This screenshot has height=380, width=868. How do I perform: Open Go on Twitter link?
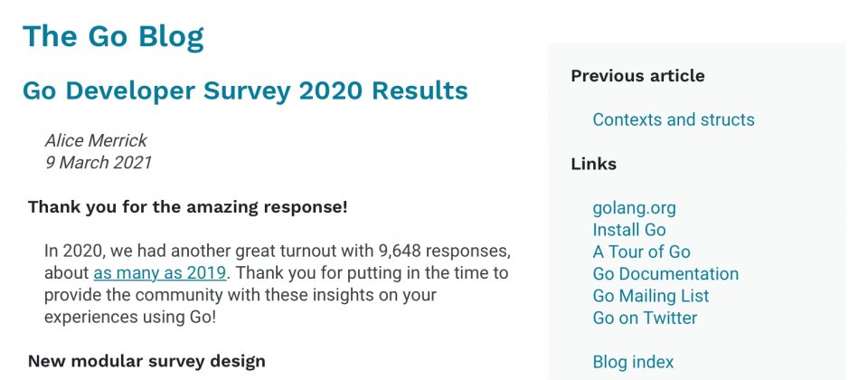coord(645,318)
